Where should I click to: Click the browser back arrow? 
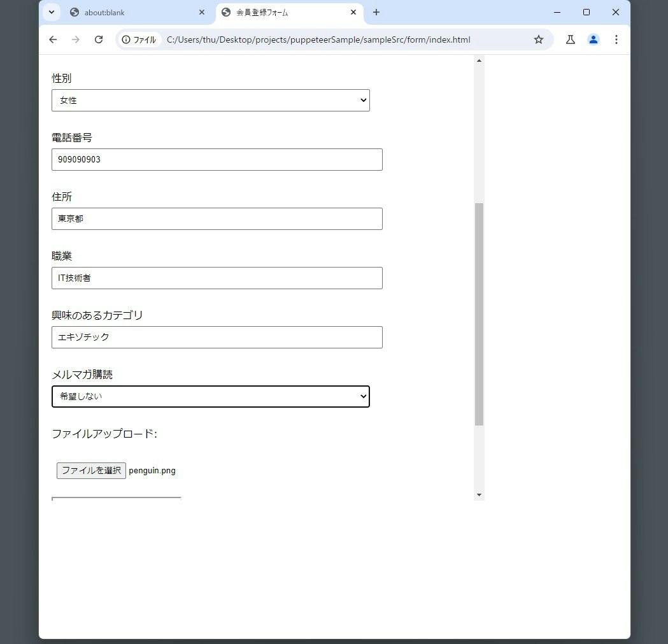(53, 39)
